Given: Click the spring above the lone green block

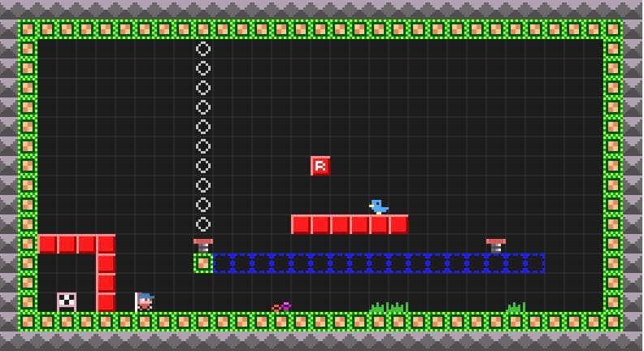Looking at the screenshot, I should coord(203,245).
